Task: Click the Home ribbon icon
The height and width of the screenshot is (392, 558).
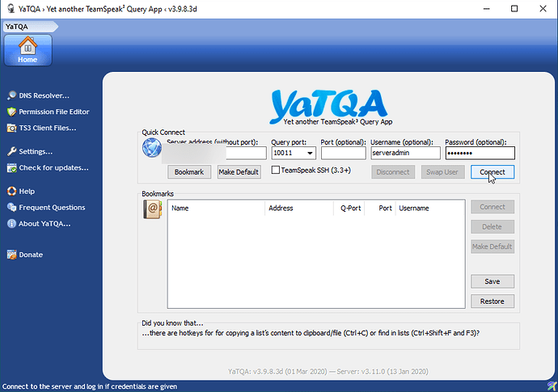Action: [x=28, y=49]
